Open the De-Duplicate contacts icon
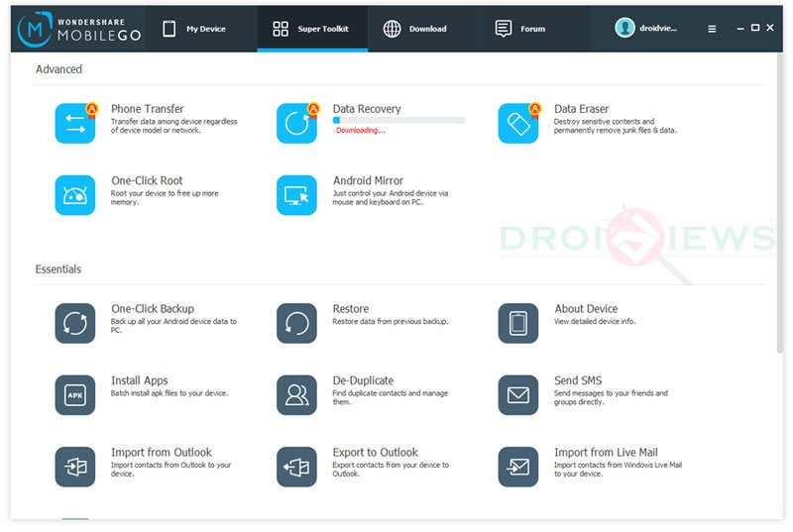793x532 pixels. [x=296, y=395]
